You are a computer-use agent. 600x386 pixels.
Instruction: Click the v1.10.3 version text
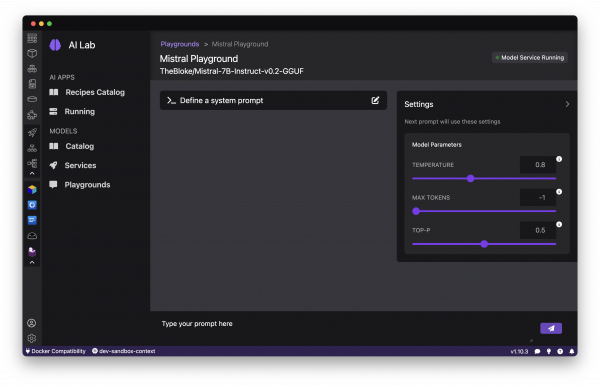click(519, 351)
